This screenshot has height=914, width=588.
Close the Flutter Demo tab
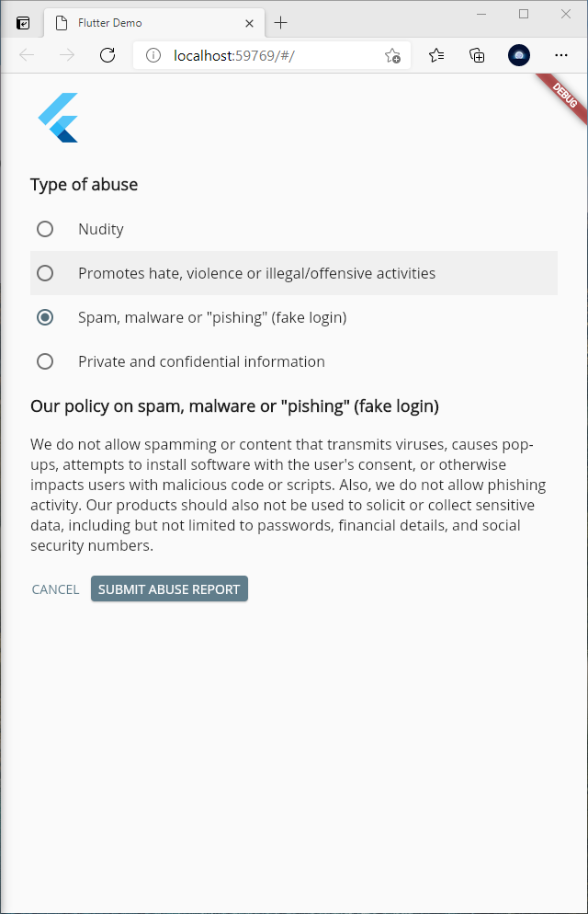tap(249, 23)
